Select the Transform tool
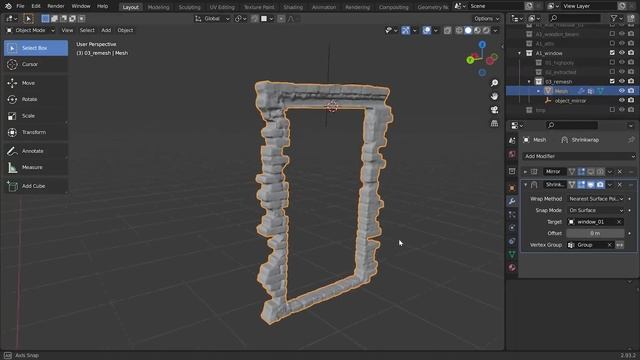 (x=36, y=132)
